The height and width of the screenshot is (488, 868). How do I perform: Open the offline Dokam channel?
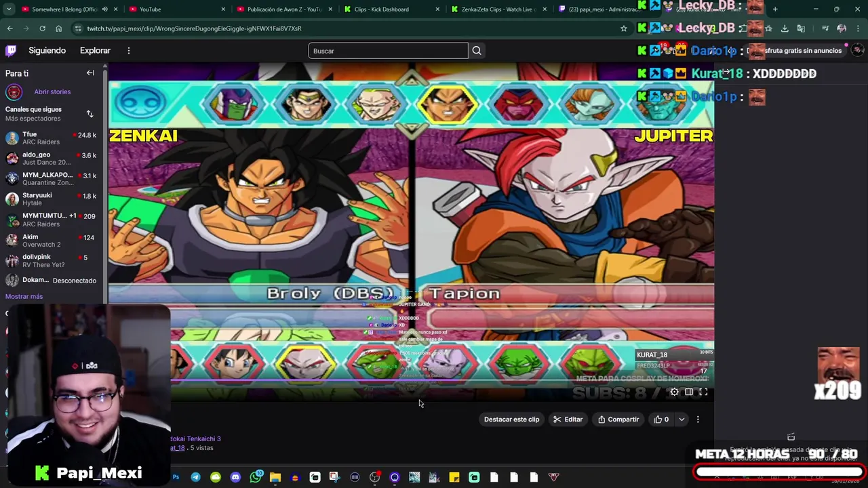coord(51,281)
